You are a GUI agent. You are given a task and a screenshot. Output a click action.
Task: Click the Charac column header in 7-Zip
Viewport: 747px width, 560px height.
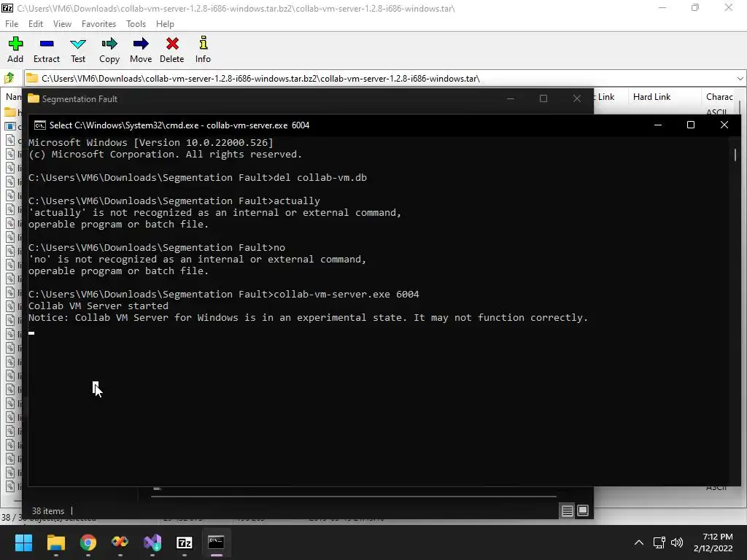click(x=719, y=97)
